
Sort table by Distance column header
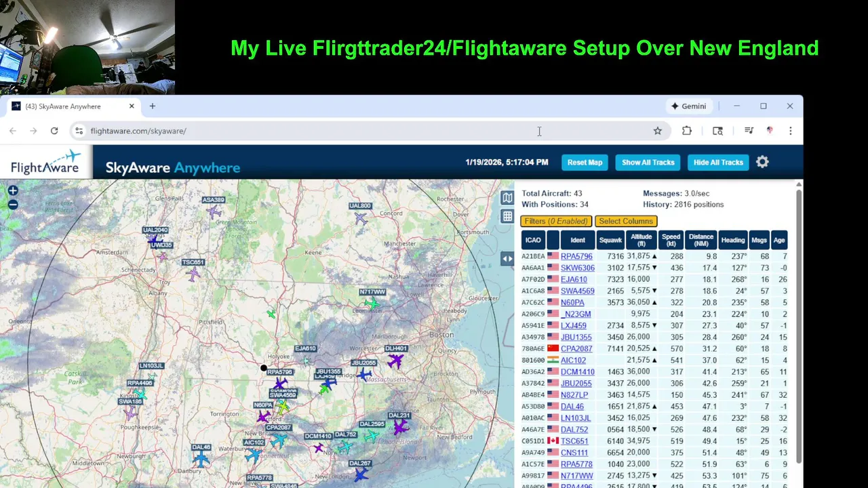701,240
